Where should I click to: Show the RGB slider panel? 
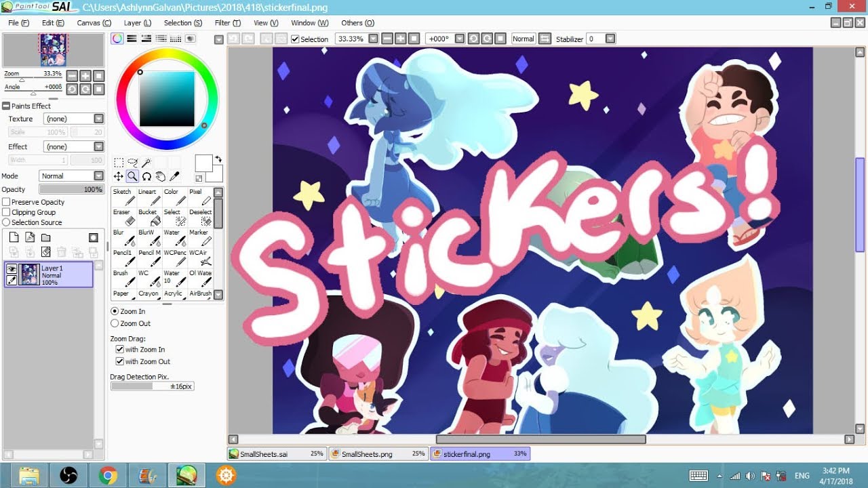pyautogui.click(x=132, y=39)
